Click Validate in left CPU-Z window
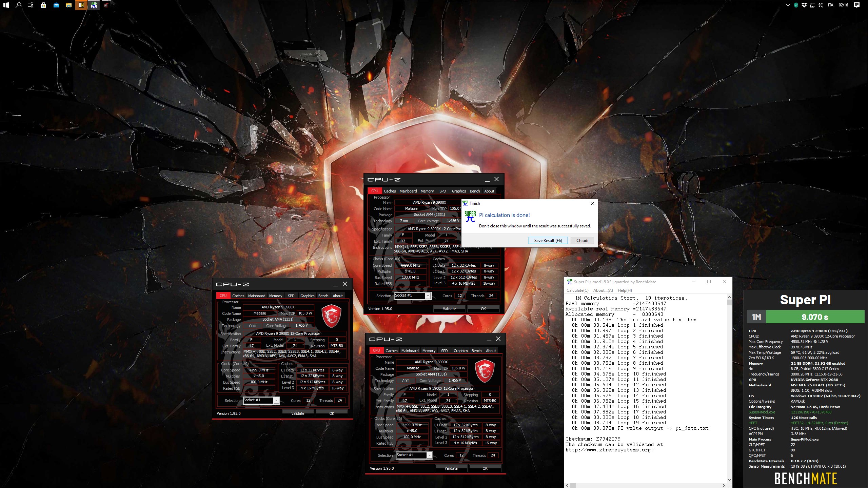868x488 pixels. [x=298, y=413]
